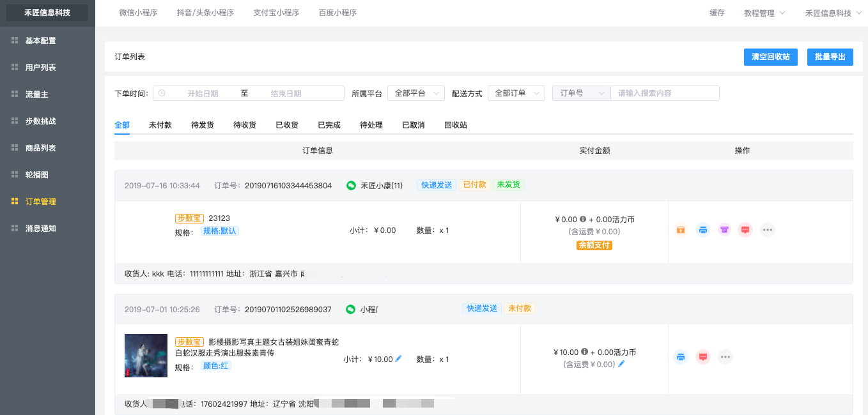Click the red message icon on first order

[745, 230]
